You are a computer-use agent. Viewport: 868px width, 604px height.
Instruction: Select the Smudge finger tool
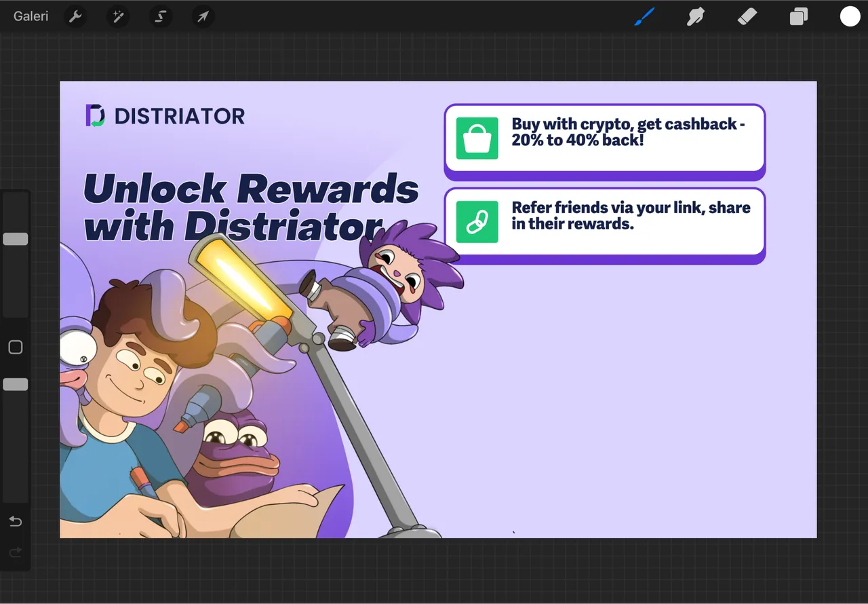[695, 16]
